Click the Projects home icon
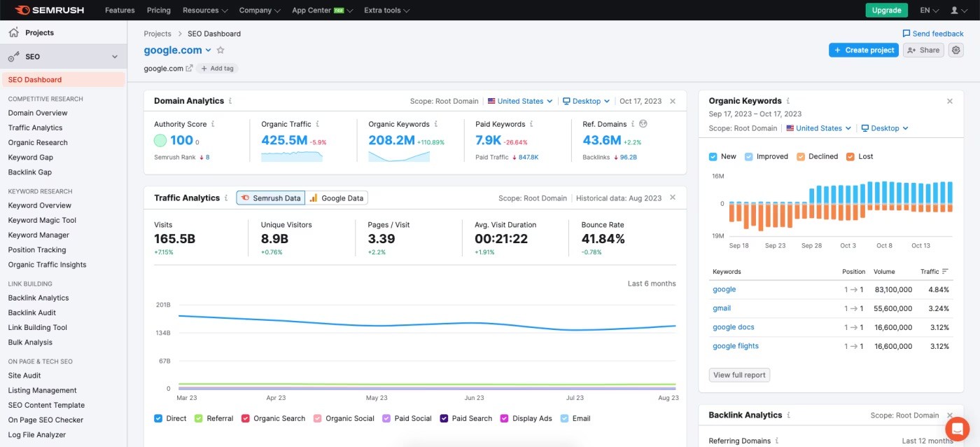This screenshot has height=447, width=980. [x=14, y=33]
